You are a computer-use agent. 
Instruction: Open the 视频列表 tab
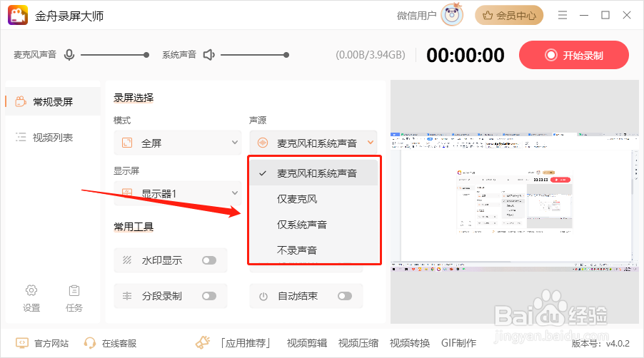tap(53, 138)
